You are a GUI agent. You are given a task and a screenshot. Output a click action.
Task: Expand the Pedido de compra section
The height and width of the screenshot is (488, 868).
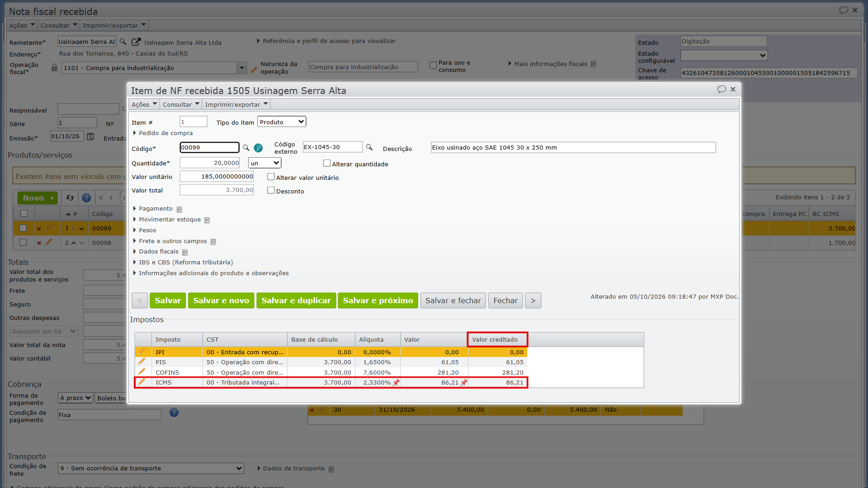[x=165, y=133]
